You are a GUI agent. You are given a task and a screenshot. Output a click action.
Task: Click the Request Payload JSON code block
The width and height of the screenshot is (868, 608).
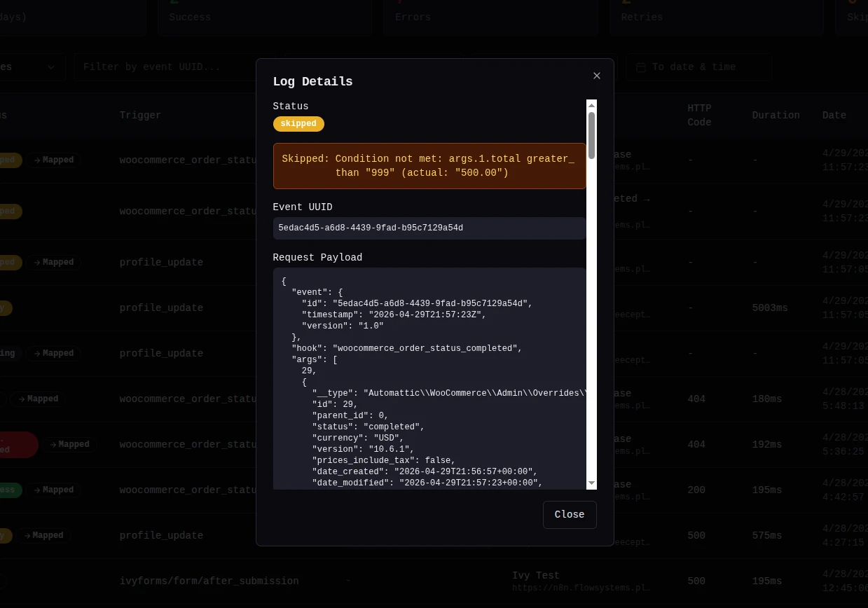tap(429, 378)
